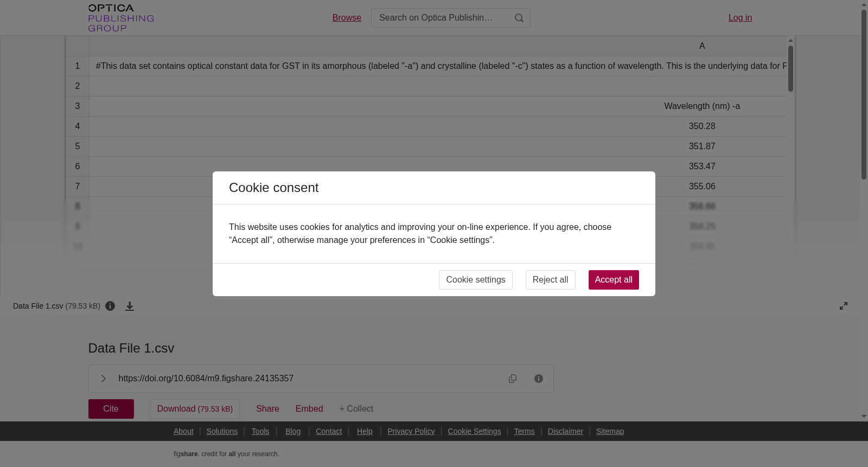
Task: Accept all cookies
Action: 614,280
